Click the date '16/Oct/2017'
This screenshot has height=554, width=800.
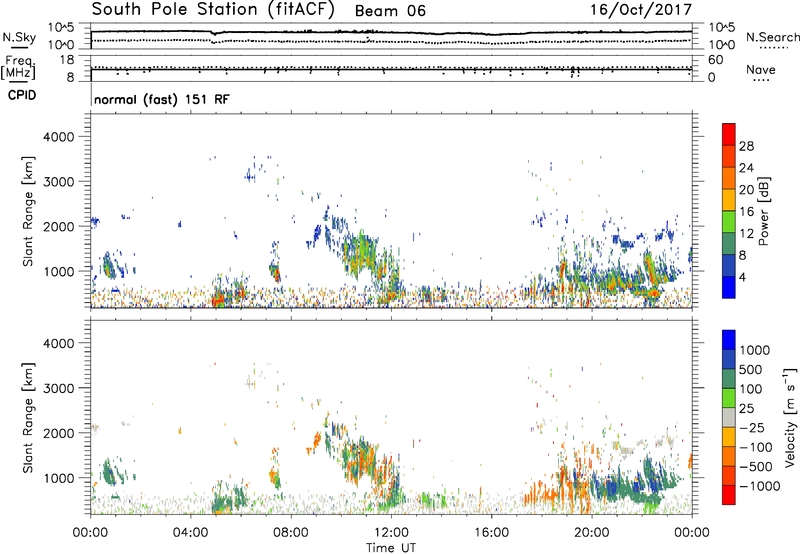tap(641, 10)
